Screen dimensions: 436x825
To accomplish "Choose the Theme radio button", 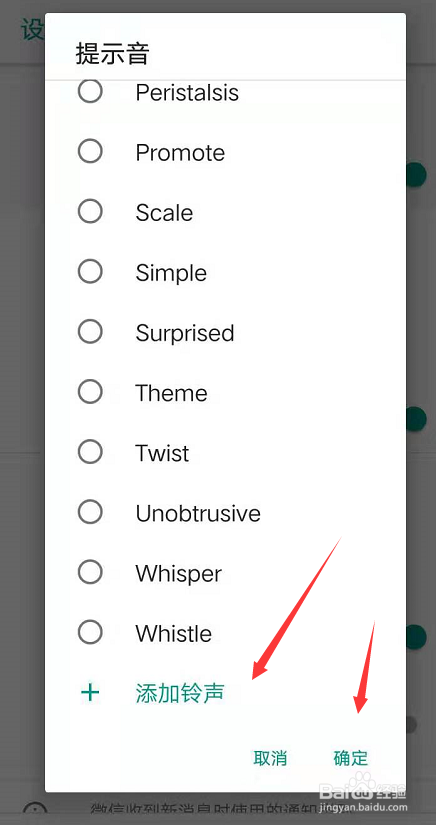I will 90,392.
